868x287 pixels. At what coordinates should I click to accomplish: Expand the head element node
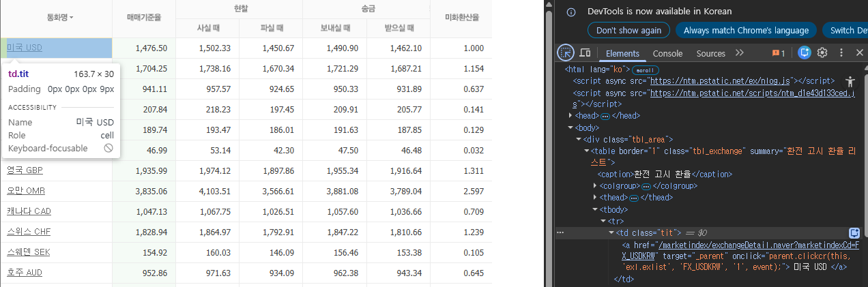[x=570, y=116]
